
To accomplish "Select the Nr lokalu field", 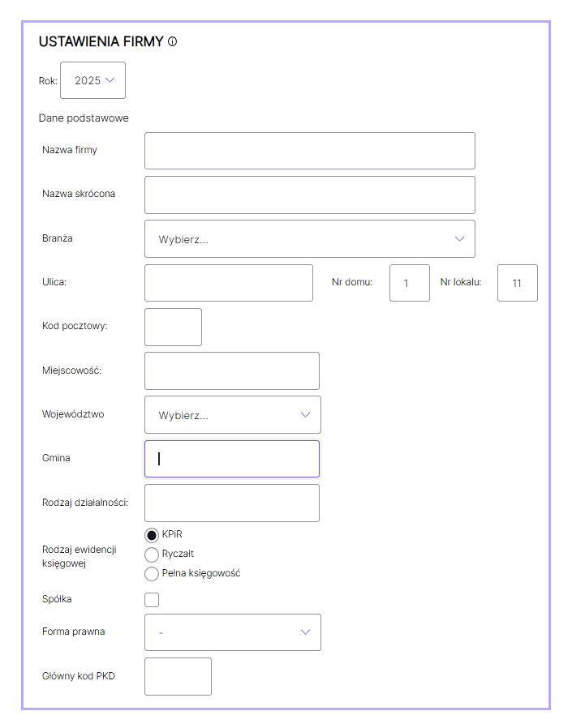I will (x=517, y=283).
